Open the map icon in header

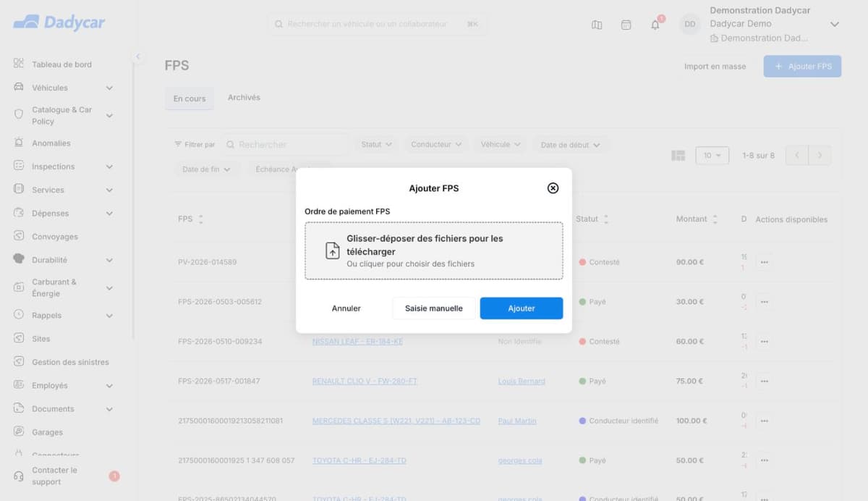point(597,25)
